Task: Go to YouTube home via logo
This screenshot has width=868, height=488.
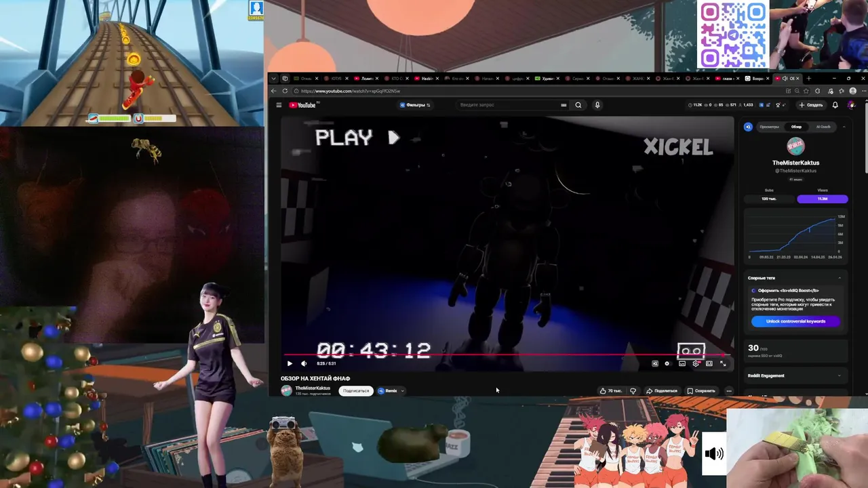Action: point(302,105)
